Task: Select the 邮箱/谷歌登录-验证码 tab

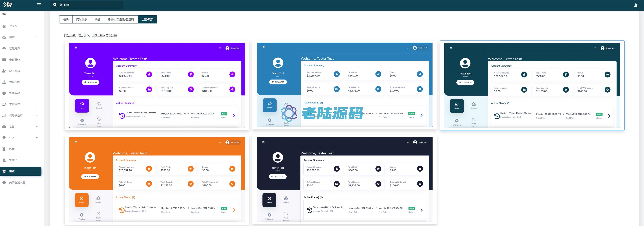Action: [x=121, y=19]
